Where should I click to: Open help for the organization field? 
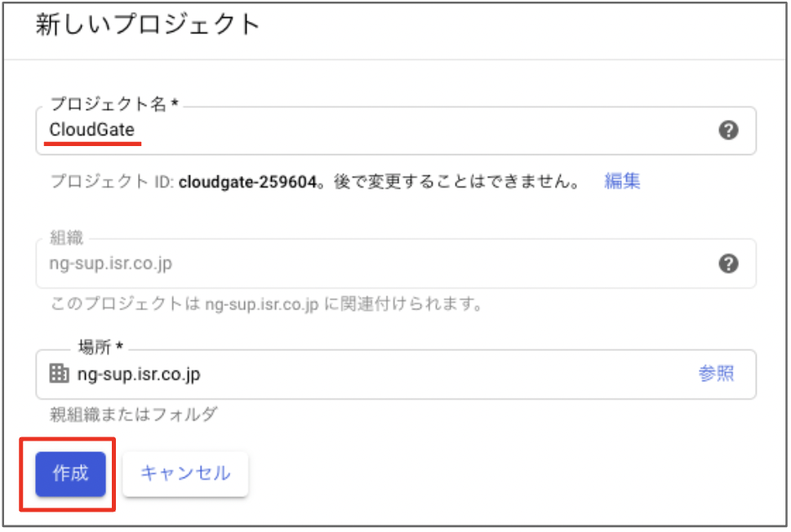[x=728, y=264]
